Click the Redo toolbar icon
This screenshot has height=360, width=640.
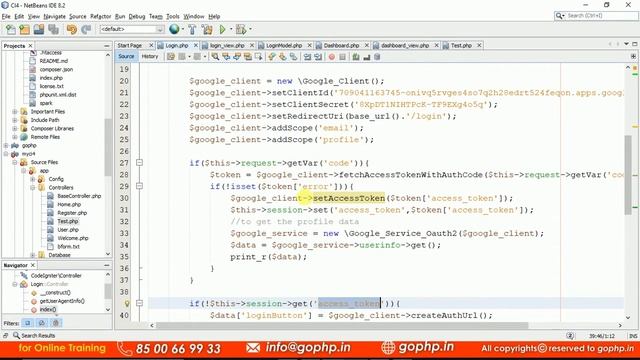click(x=86, y=29)
